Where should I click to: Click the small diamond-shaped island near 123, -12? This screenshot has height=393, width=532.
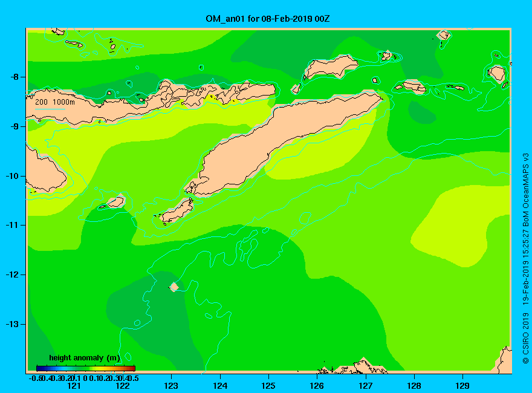pos(174,287)
